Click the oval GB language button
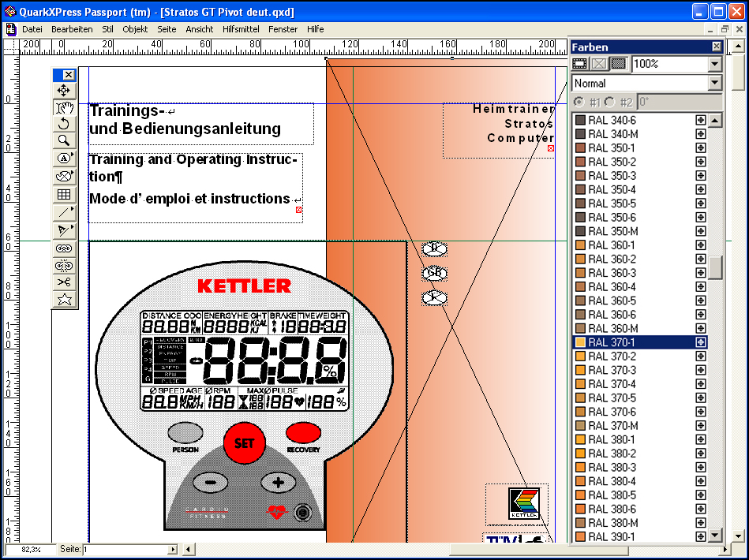This screenshot has height=560, width=749. (435, 274)
